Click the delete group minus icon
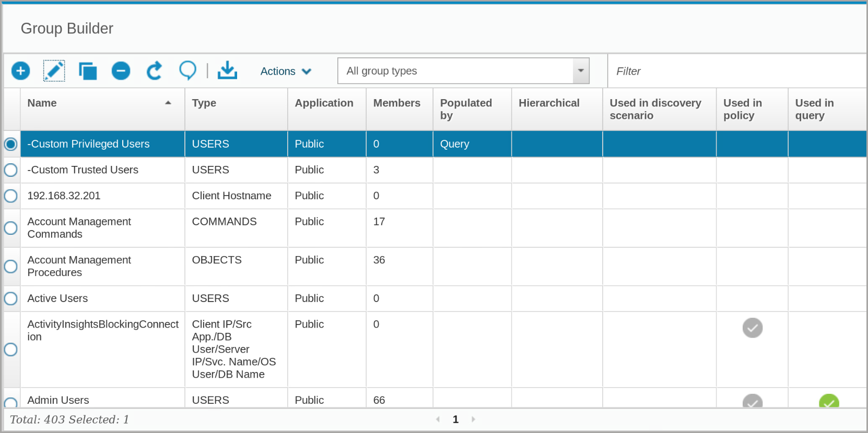Viewport: 868px width, 433px height. (121, 71)
